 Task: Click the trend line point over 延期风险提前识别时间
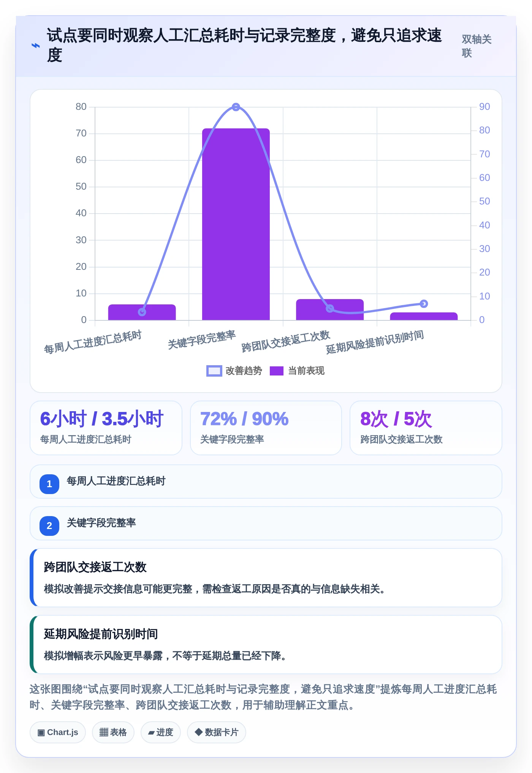click(424, 304)
